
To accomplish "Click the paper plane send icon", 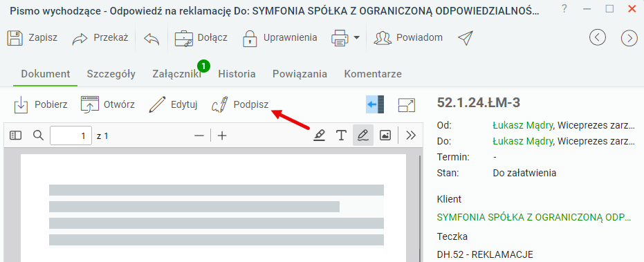I will [466, 38].
